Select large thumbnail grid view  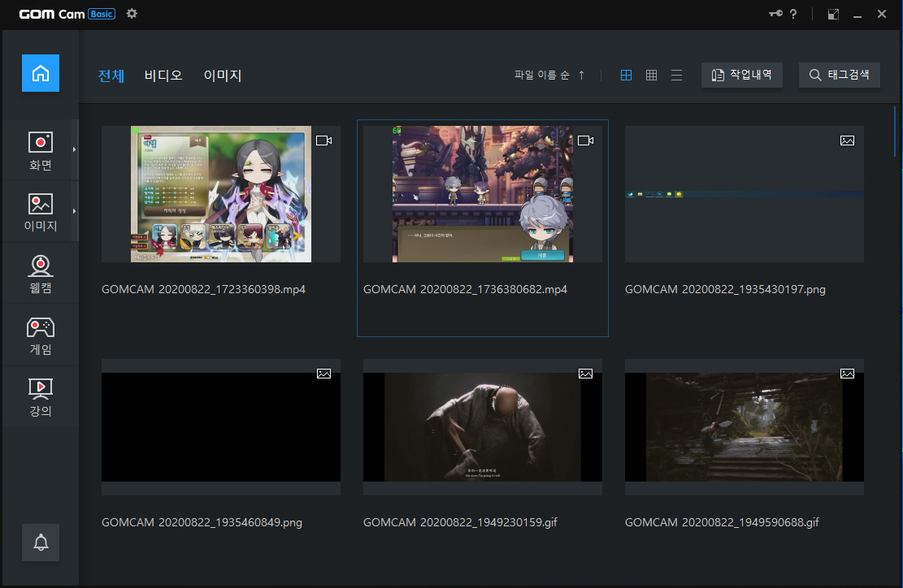click(x=626, y=75)
